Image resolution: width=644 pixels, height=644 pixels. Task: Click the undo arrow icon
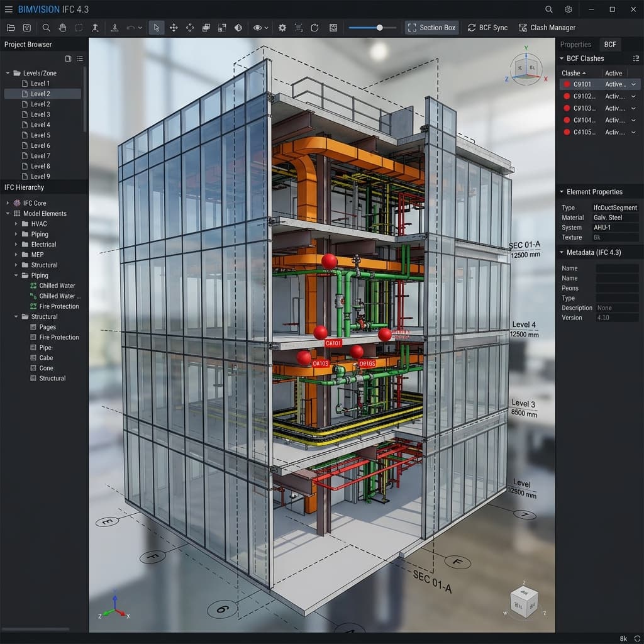click(x=131, y=28)
